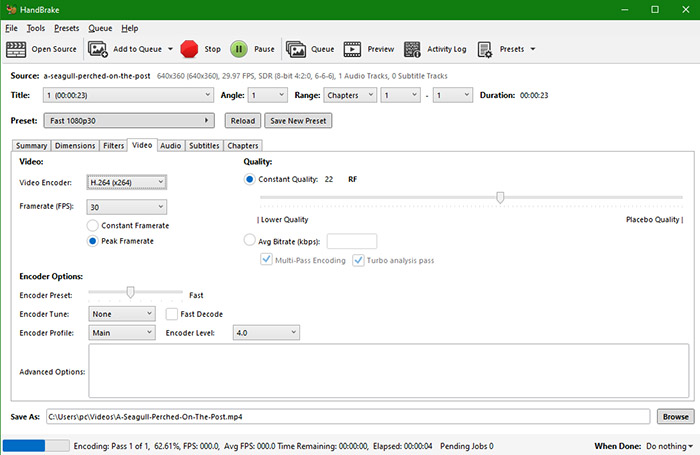This screenshot has width=700, height=455.
Task: Open the Queue menu in the menu bar
Action: 100,28
